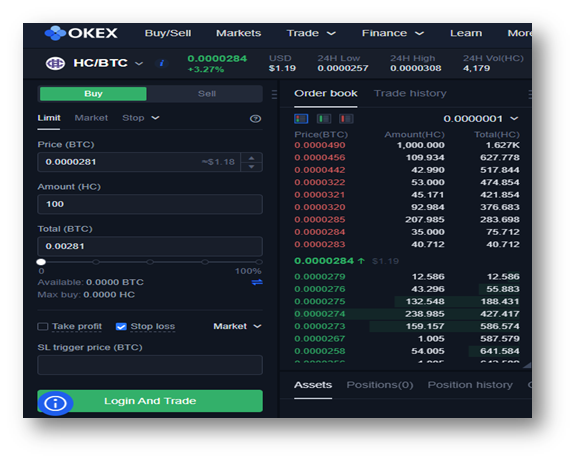Select the bid price 0.0000276

[x=320, y=289]
